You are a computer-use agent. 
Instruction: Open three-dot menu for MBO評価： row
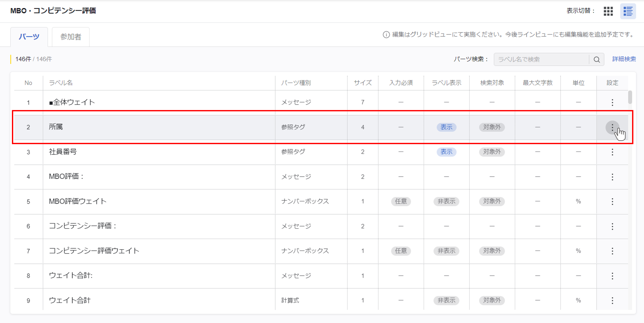coord(612,177)
